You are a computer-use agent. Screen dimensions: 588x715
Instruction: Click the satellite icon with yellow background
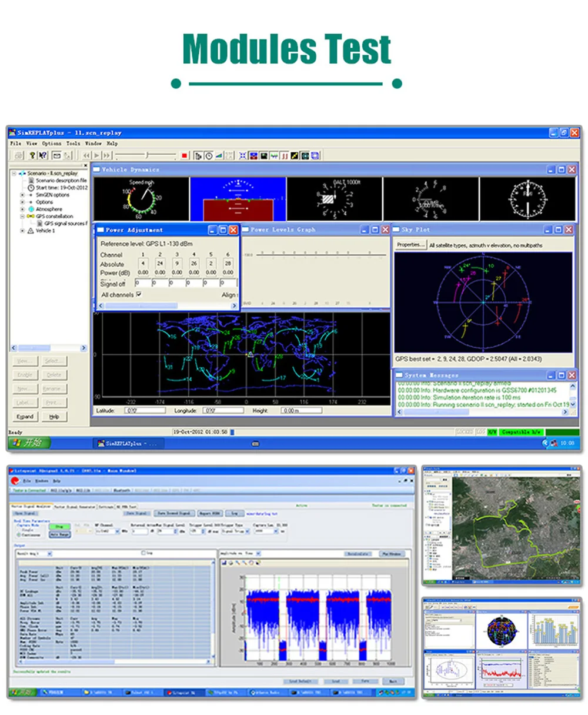coord(295,156)
